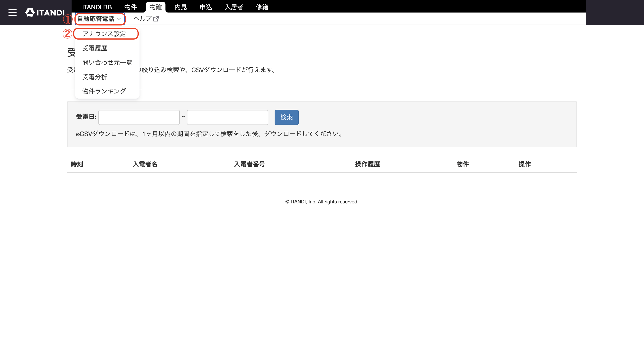
Task: Open the help external link icon
Action: [156, 19]
